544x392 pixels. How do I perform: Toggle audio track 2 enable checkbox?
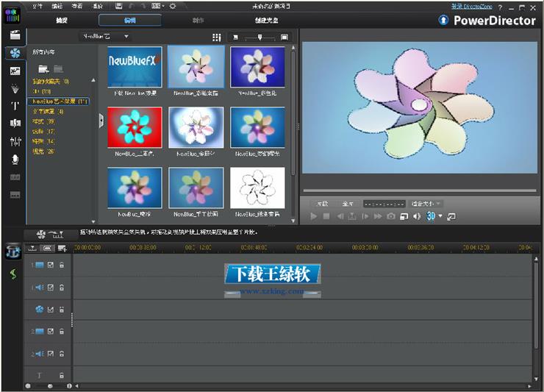click(x=51, y=354)
